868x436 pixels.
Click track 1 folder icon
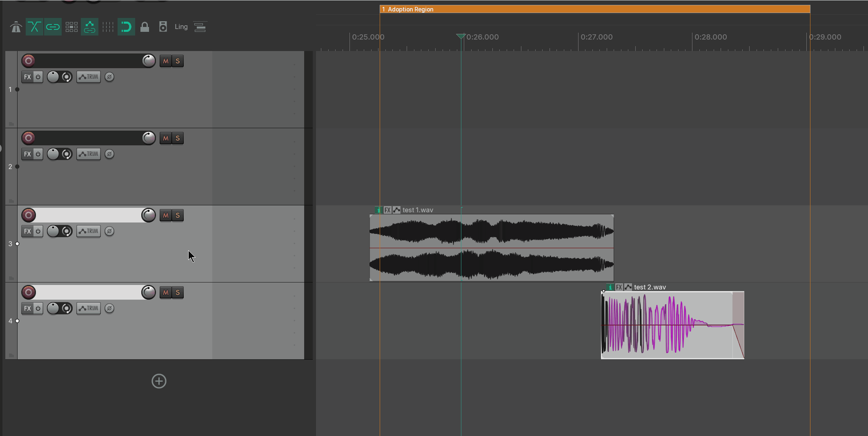(11, 124)
